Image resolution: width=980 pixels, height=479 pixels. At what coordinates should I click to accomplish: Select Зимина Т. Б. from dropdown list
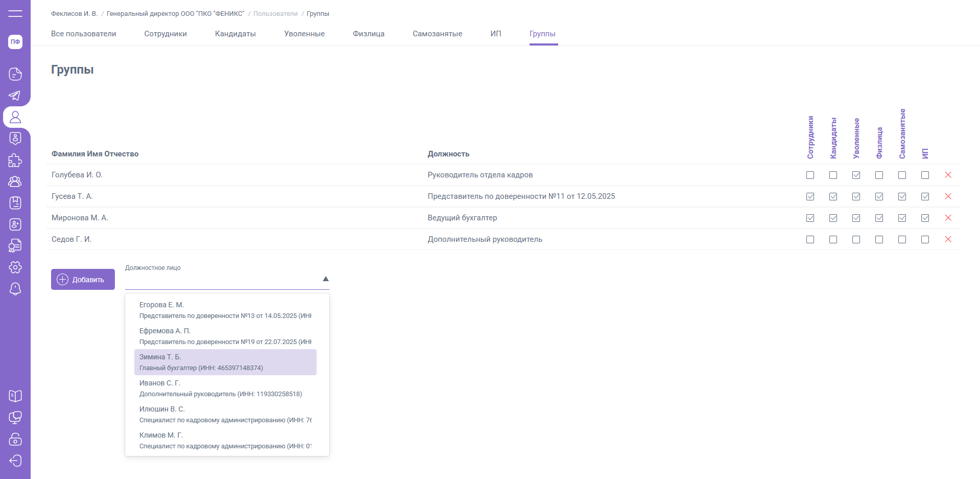(x=225, y=362)
